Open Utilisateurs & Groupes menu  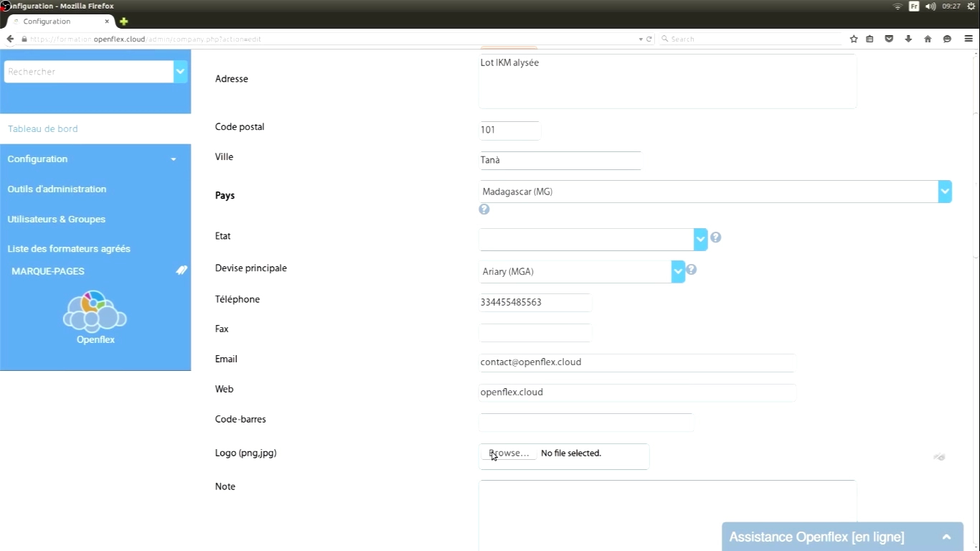tap(57, 220)
